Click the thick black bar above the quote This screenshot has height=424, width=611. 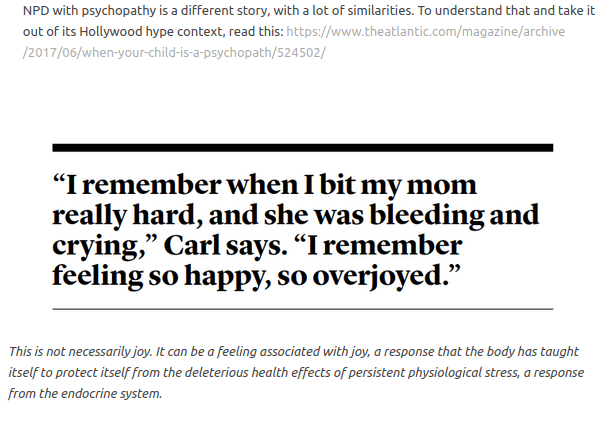tap(302, 148)
